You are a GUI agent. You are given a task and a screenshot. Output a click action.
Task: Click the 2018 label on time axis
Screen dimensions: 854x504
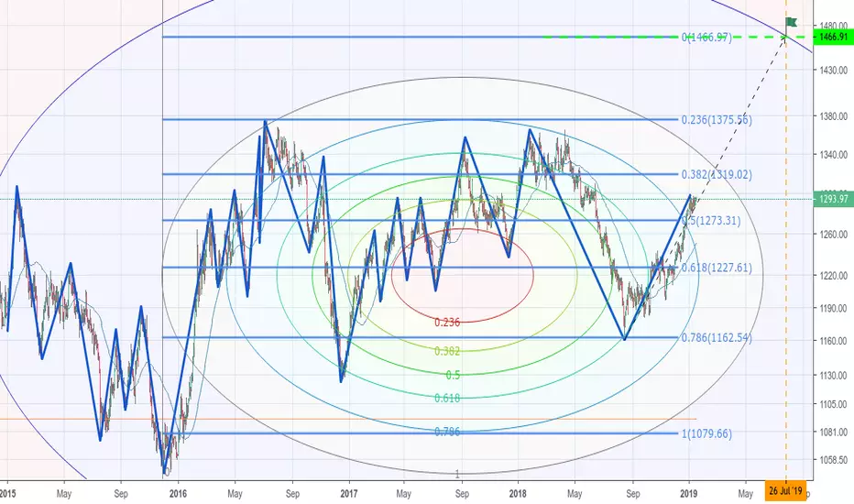518,494
